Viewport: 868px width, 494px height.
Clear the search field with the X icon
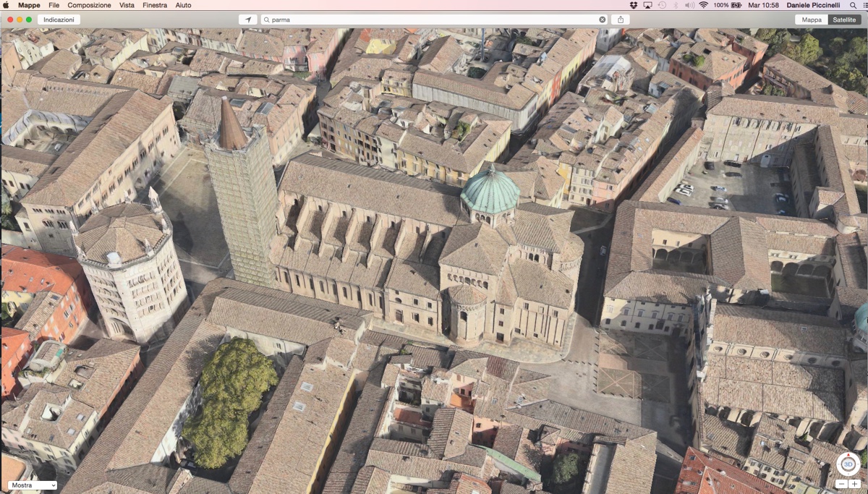(x=603, y=20)
